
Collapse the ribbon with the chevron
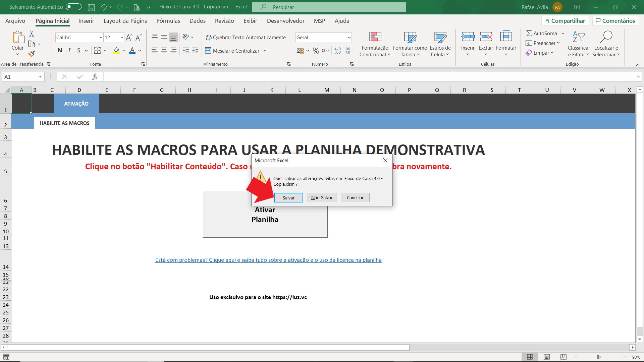[x=638, y=64]
